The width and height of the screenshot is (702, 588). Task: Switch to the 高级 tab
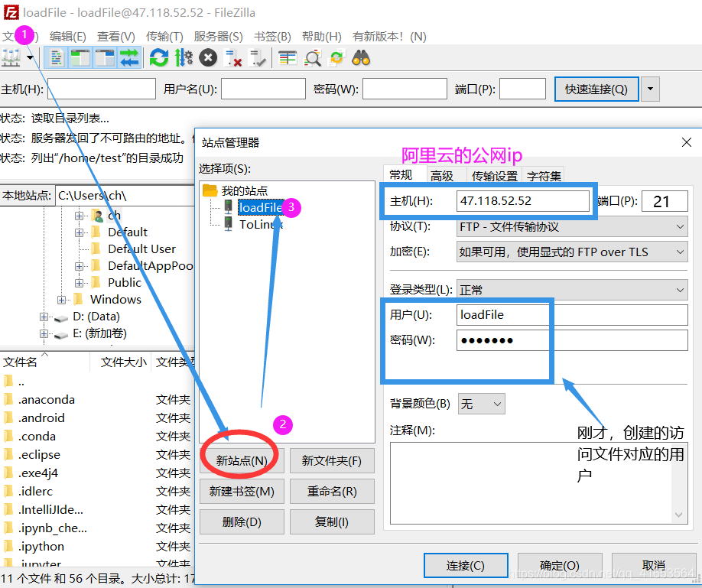coord(442,176)
